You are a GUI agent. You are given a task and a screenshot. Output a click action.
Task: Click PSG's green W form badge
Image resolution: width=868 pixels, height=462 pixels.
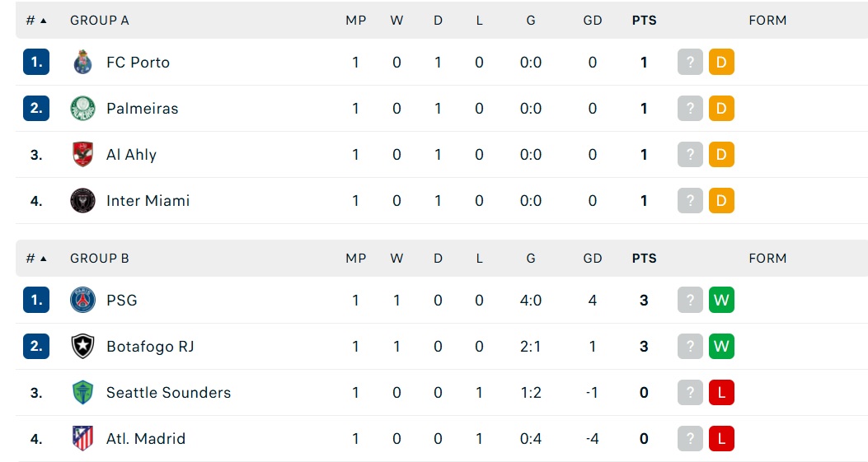[721, 300]
